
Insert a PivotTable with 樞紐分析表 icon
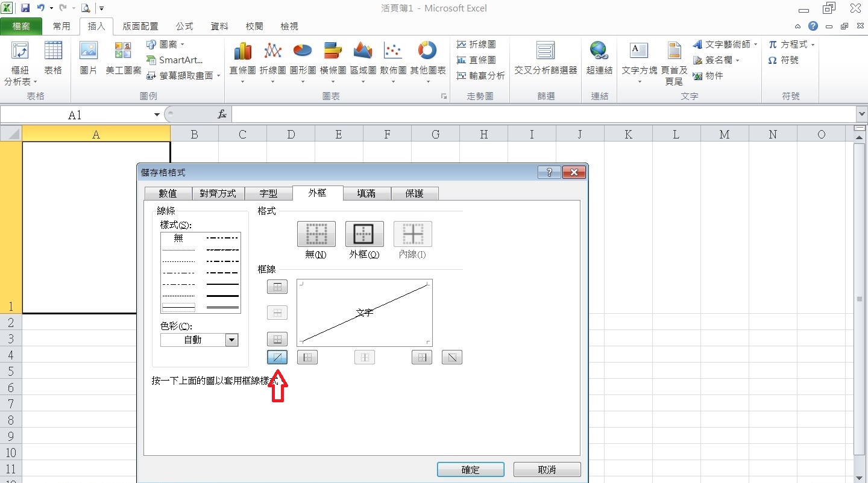[x=20, y=63]
